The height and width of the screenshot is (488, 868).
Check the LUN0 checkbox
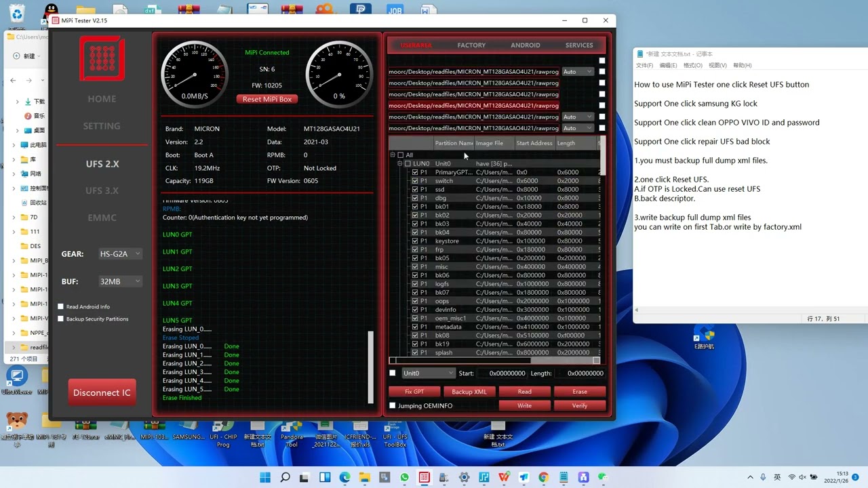pos(408,163)
